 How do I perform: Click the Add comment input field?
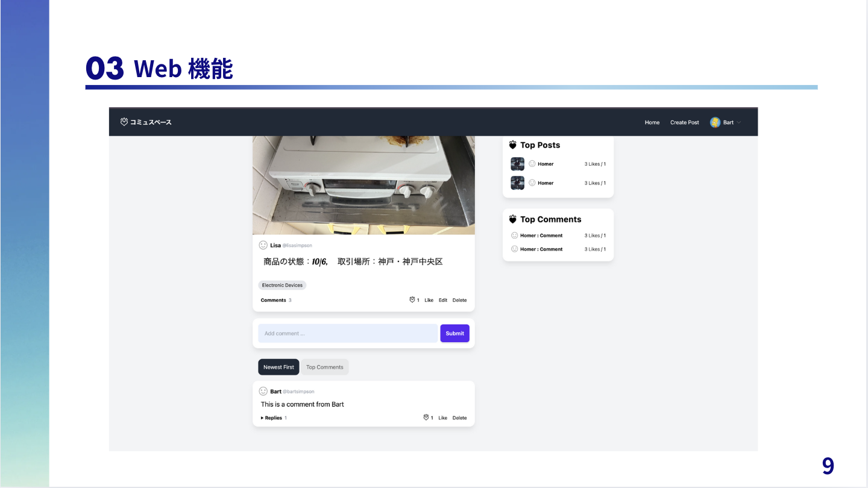point(348,333)
